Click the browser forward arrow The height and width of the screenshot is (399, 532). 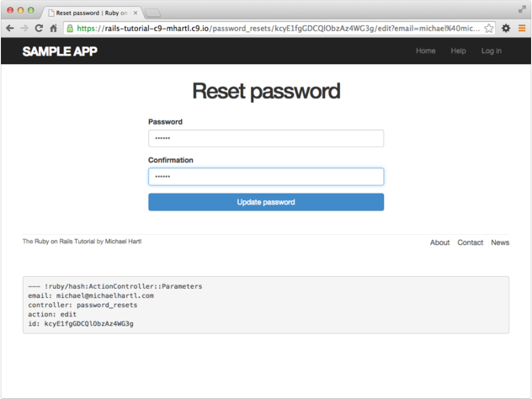pyautogui.click(x=24, y=28)
